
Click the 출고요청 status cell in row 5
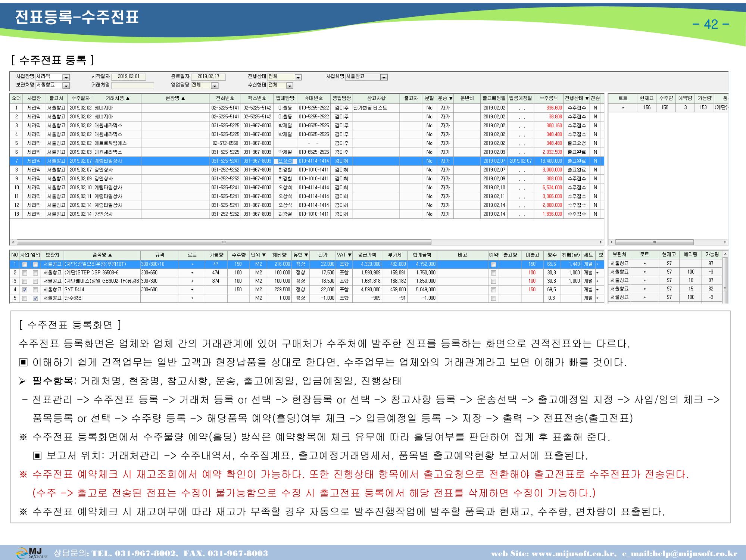(x=577, y=143)
